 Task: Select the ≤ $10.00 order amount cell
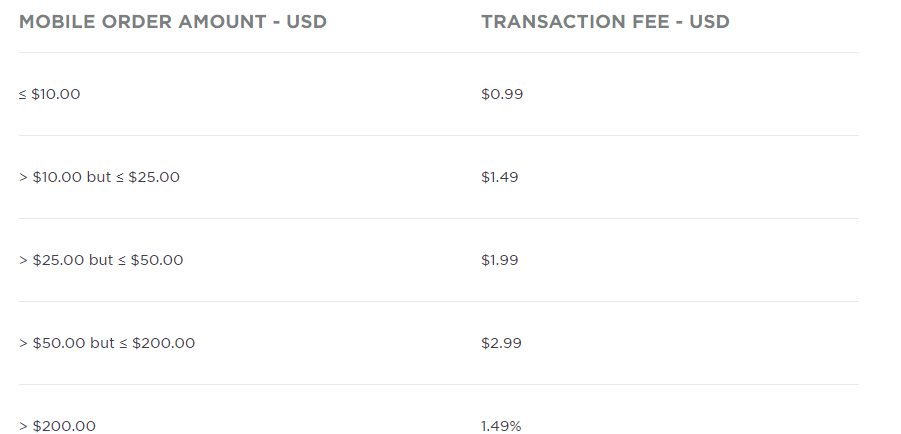coord(49,94)
